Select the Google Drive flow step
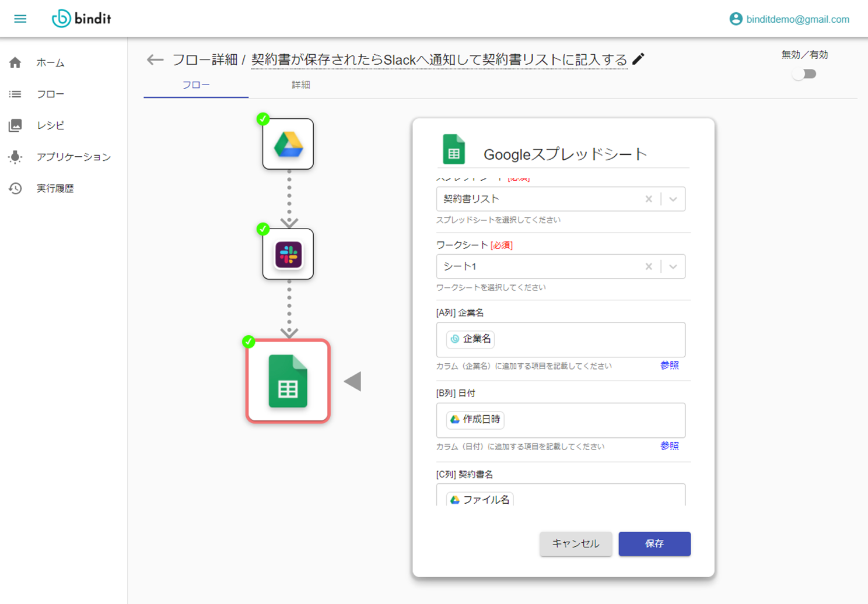868x604 pixels. [x=288, y=144]
